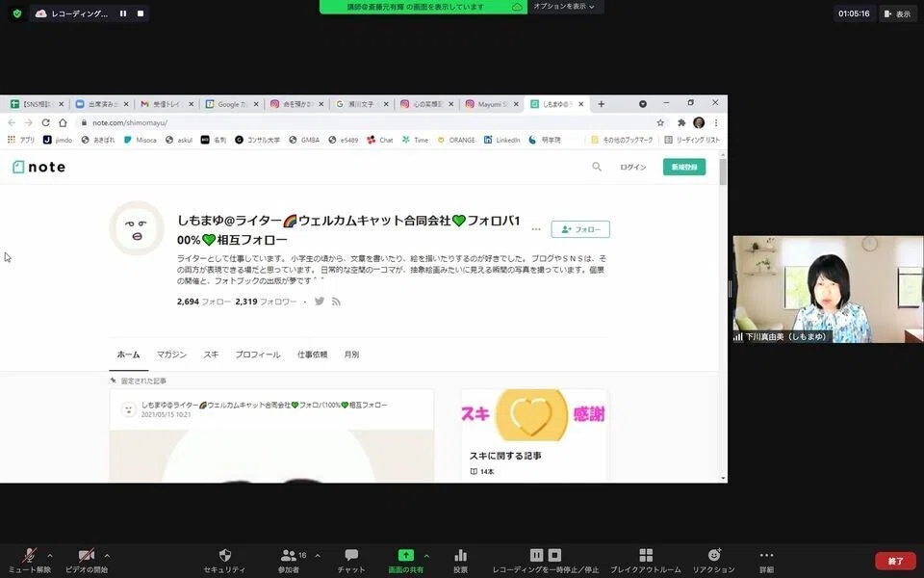Image resolution: width=924 pixels, height=578 pixels.
Task: Open the Misoca bookmark
Action: coord(141,140)
